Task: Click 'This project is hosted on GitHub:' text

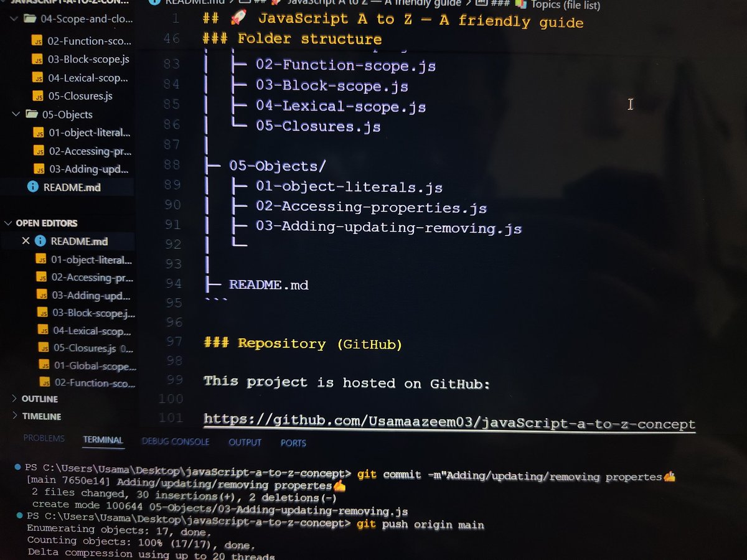Action: point(347,383)
